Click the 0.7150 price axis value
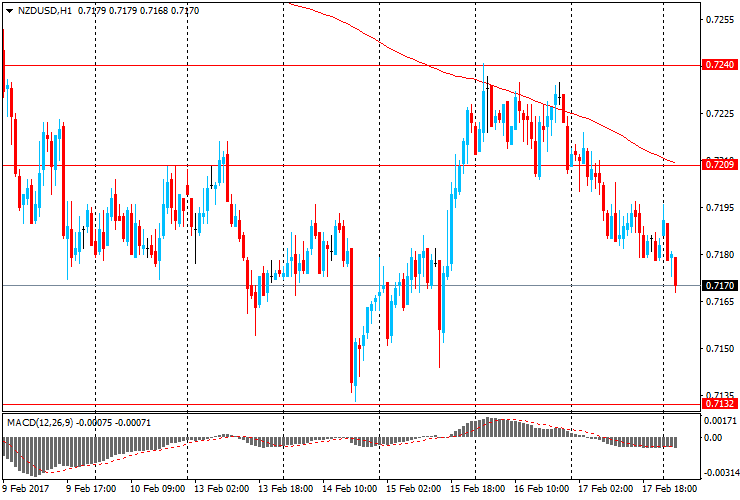740x500 pixels. coord(719,349)
